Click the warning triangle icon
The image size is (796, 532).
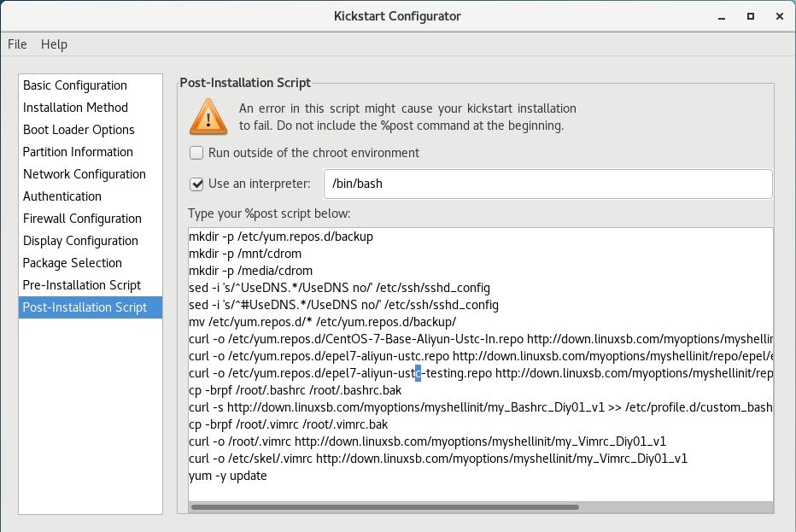point(208,117)
